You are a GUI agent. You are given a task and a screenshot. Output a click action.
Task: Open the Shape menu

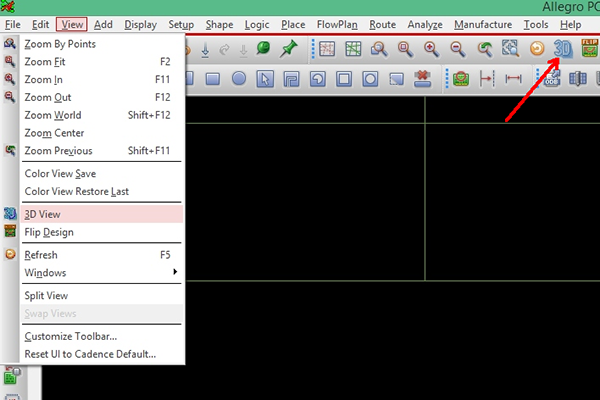[x=219, y=24]
